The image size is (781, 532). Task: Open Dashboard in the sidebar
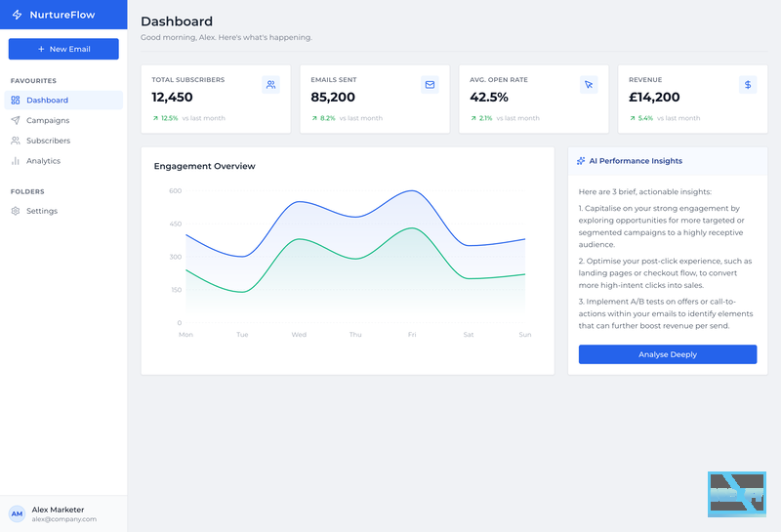[x=63, y=101]
